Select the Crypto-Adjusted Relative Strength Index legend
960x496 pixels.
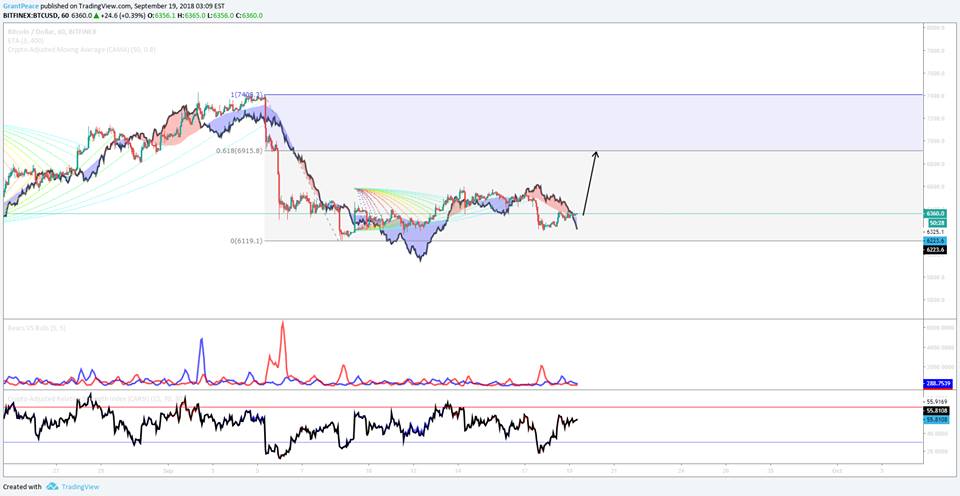tap(97, 399)
